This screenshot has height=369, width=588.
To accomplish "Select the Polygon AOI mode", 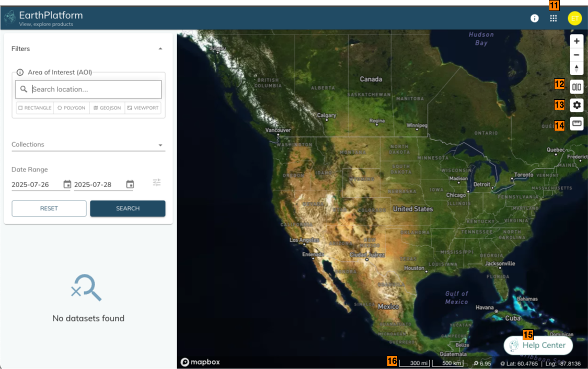I will 71,108.
